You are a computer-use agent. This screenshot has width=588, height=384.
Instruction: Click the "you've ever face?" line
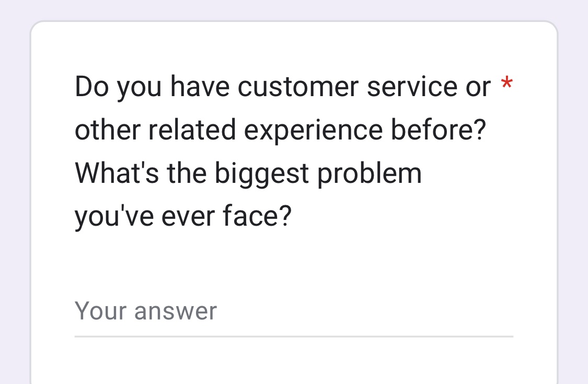[182, 216]
